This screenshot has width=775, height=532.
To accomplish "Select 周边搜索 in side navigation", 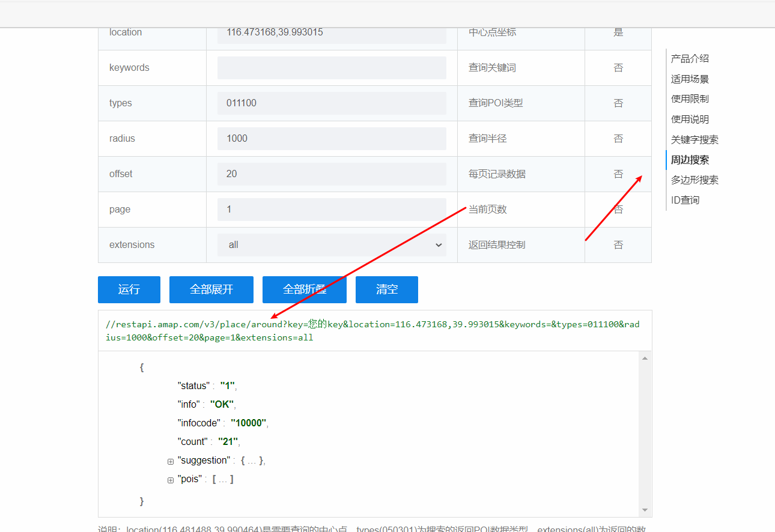I will click(x=690, y=160).
